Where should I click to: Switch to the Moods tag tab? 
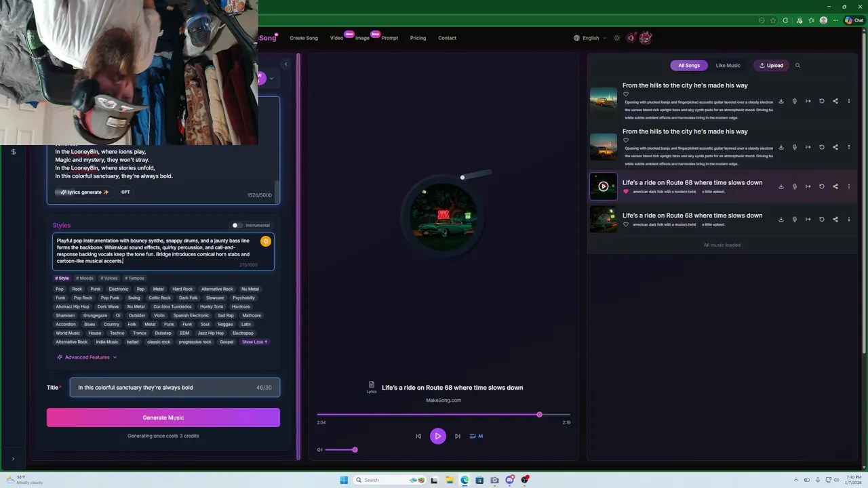pos(85,278)
